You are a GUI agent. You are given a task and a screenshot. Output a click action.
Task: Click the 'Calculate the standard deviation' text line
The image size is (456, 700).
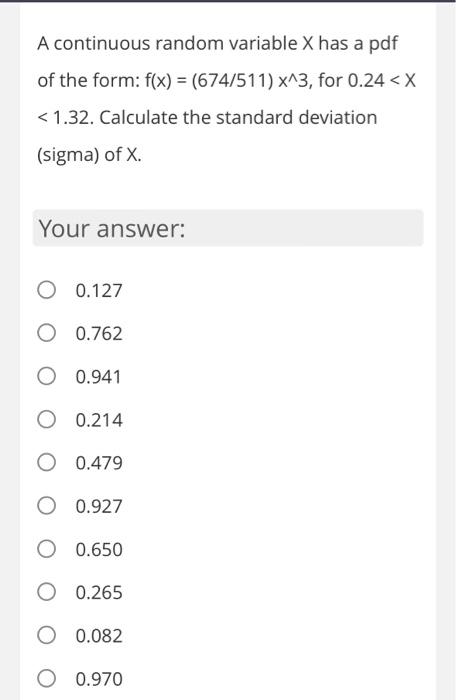click(238, 117)
